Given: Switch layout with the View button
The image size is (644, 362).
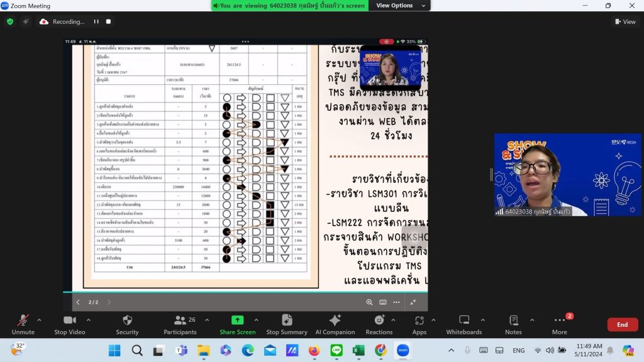Looking at the screenshot, I should [625, 22].
